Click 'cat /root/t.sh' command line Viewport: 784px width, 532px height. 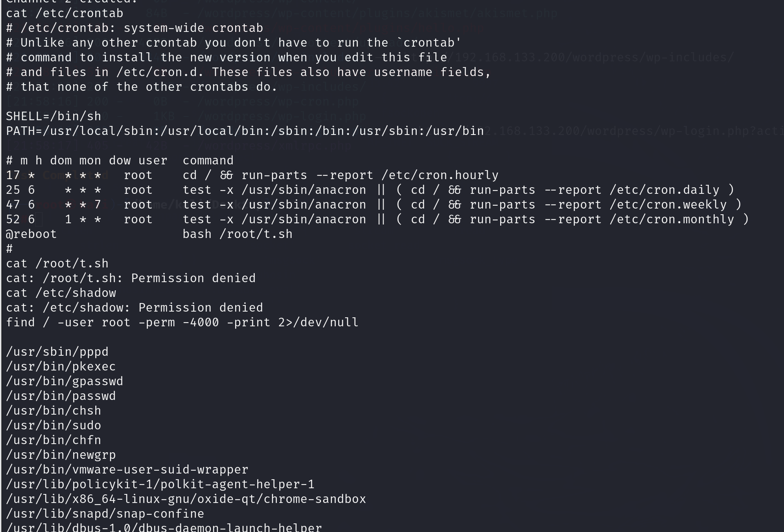[x=57, y=263]
